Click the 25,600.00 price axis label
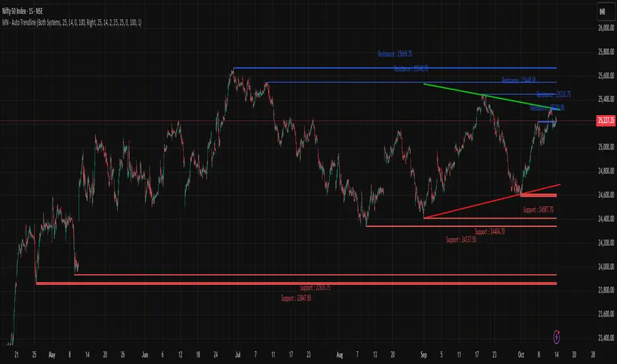 tap(606, 75)
